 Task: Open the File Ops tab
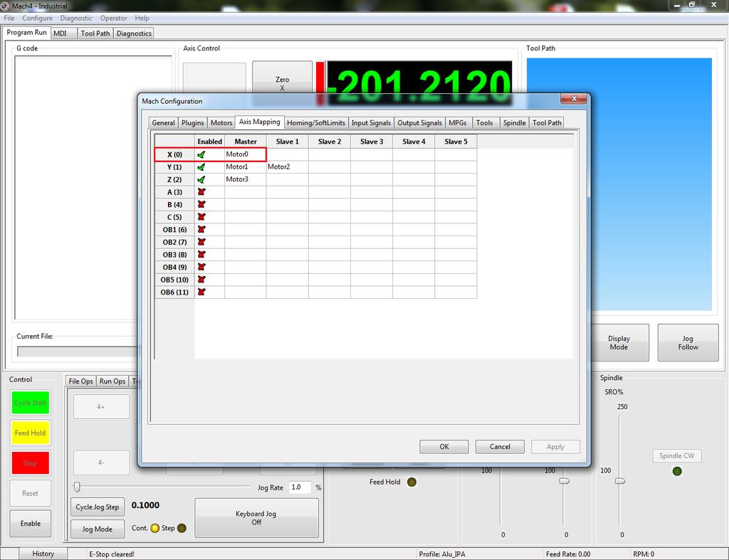80,381
